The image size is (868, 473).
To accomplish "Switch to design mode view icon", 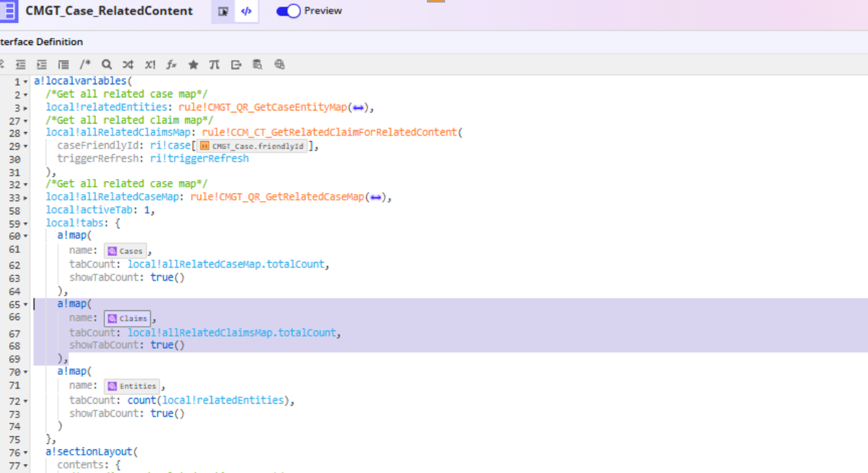I will [x=223, y=12].
